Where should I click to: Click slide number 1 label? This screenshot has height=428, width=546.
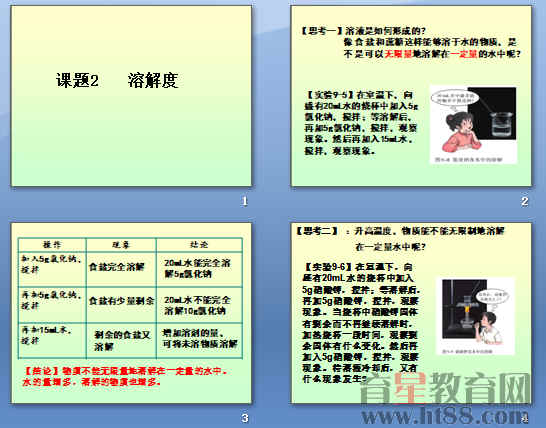pos(245,201)
